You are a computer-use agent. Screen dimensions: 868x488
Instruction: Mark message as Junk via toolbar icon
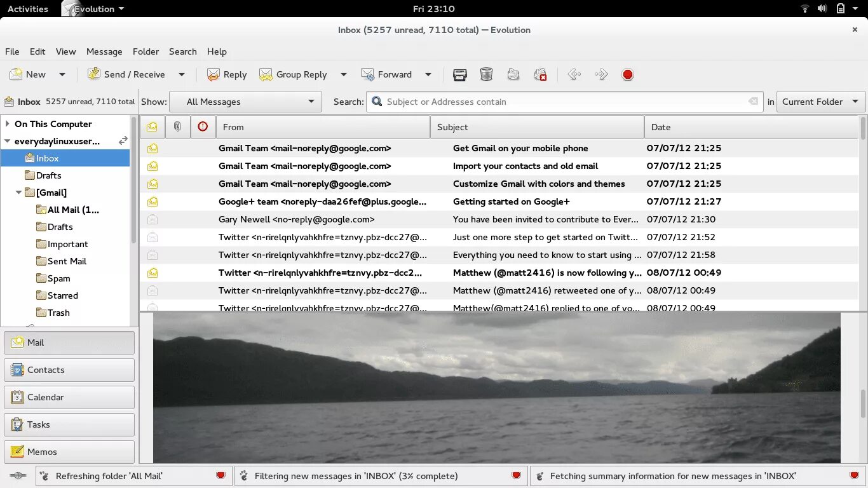pyautogui.click(x=513, y=74)
